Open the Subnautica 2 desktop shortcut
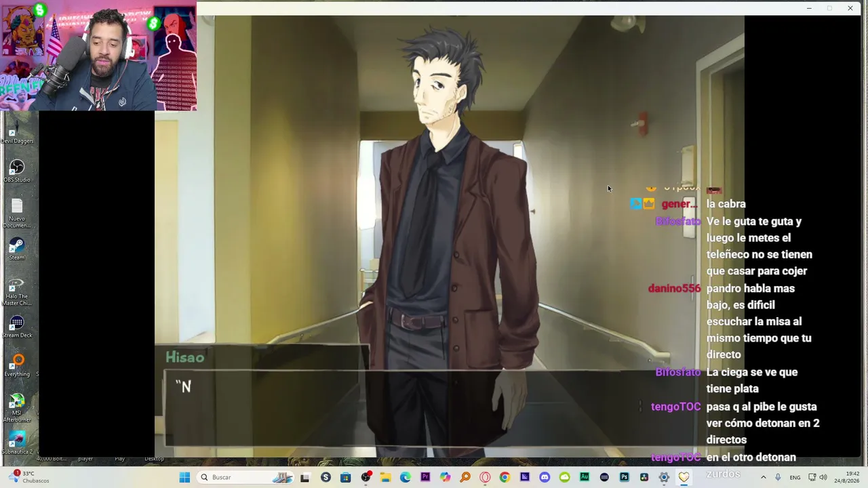The image size is (868, 488). coord(17,443)
